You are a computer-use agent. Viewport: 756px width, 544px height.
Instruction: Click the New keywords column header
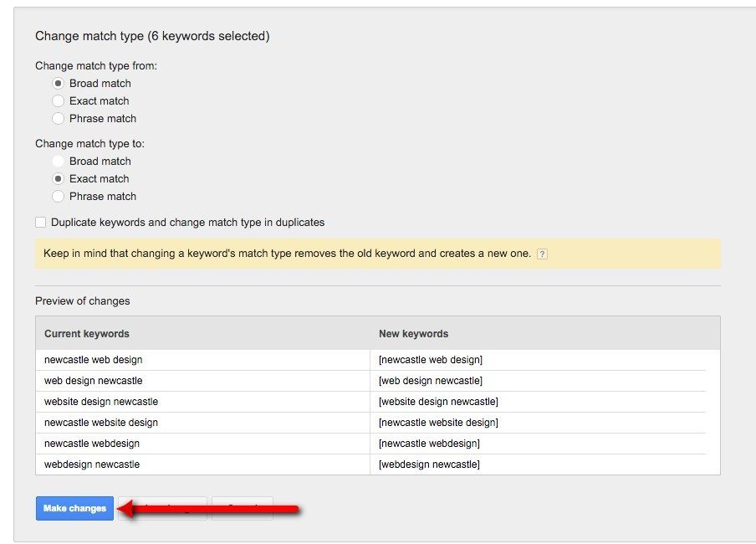[416, 333]
